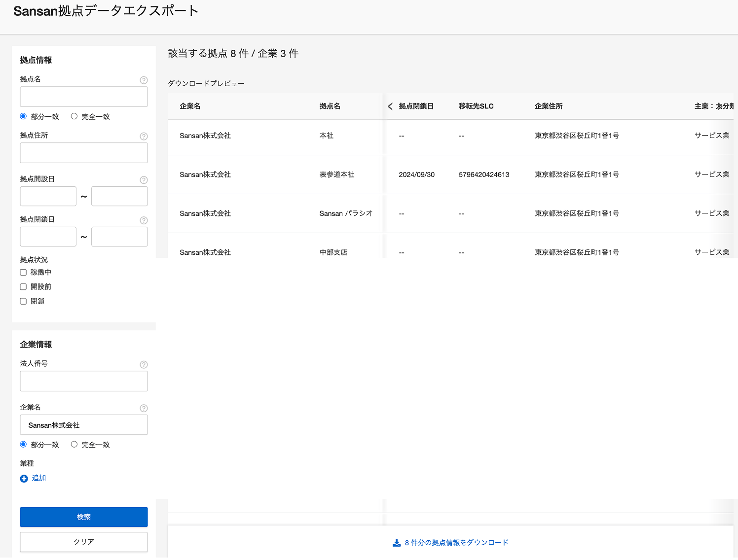Screen dimensions: 738x560
Task: Select 完全一致 for 拠点名 matching
Action: 74,116
